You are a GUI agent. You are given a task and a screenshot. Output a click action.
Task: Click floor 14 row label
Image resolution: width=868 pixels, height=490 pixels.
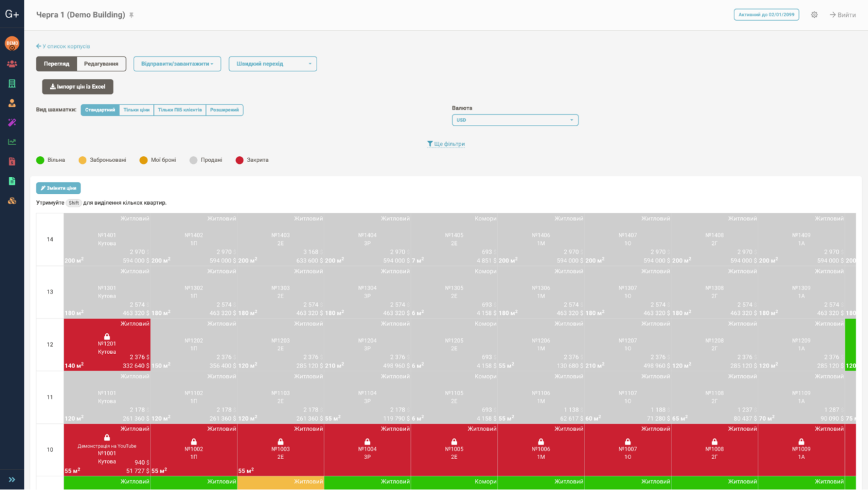[50, 239]
